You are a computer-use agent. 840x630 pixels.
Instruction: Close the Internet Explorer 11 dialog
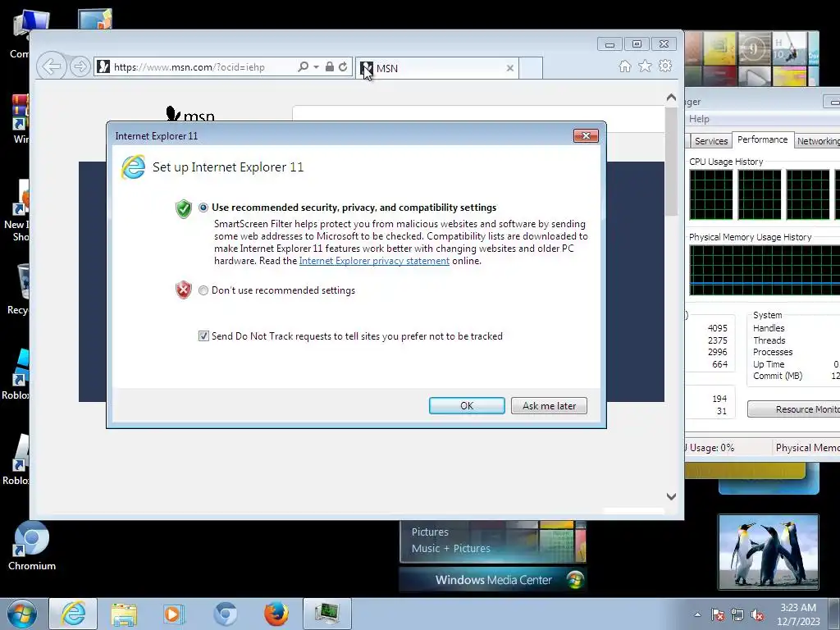coord(586,136)
